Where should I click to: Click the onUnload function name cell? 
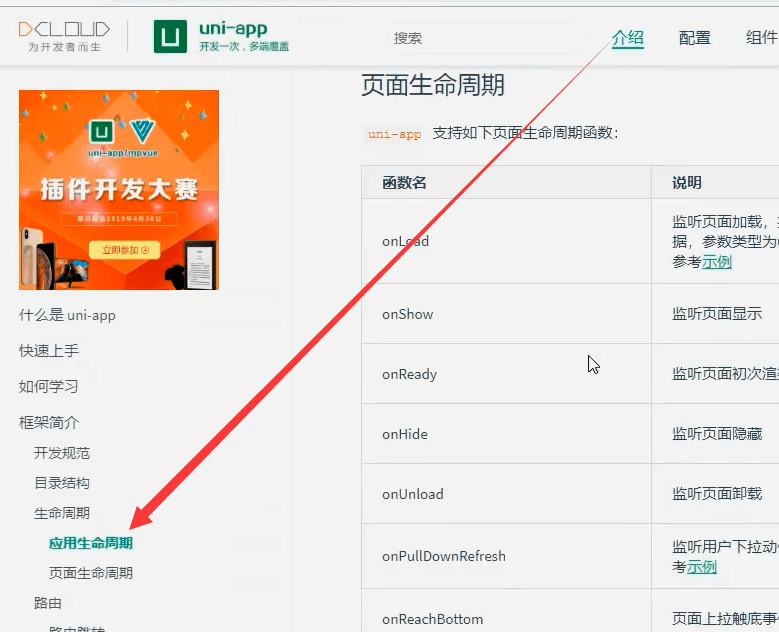(506, 494)
